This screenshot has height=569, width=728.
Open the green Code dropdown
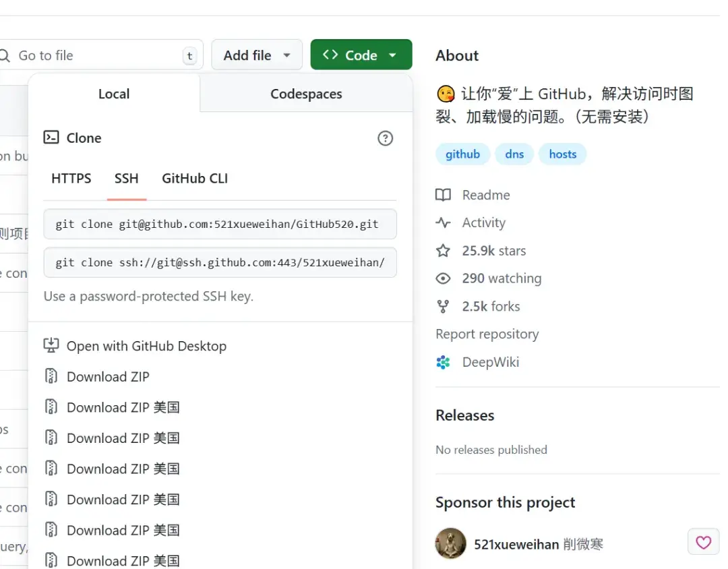(361, 55)
